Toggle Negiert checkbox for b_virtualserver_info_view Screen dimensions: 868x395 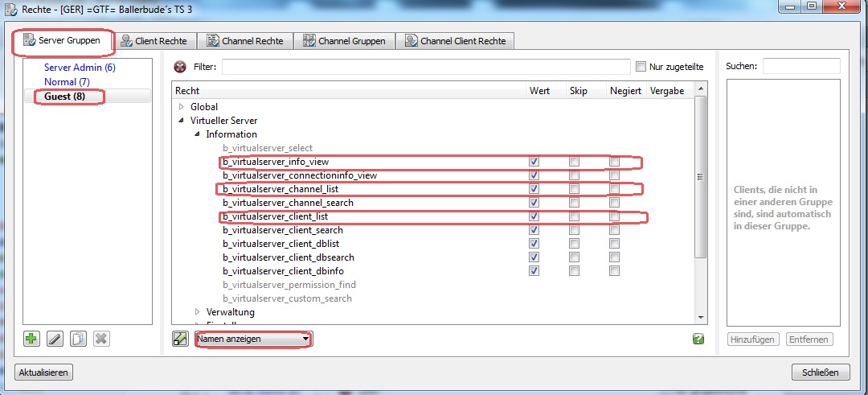coord(615,162)
